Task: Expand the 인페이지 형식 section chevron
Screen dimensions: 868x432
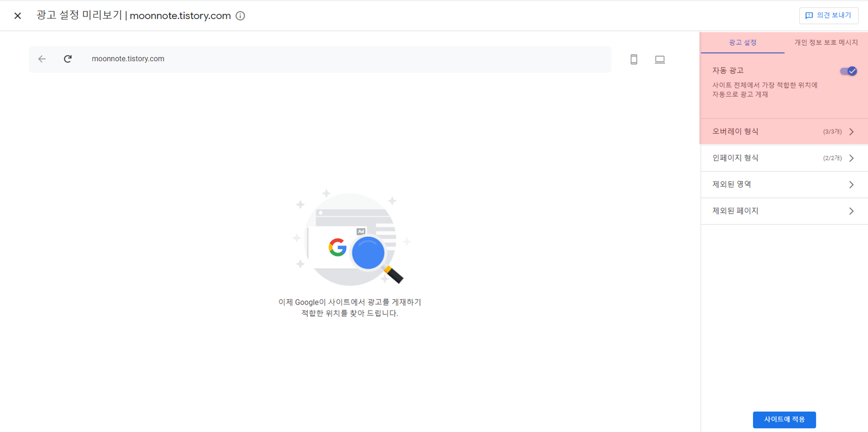Action: (x=852, y=158)
